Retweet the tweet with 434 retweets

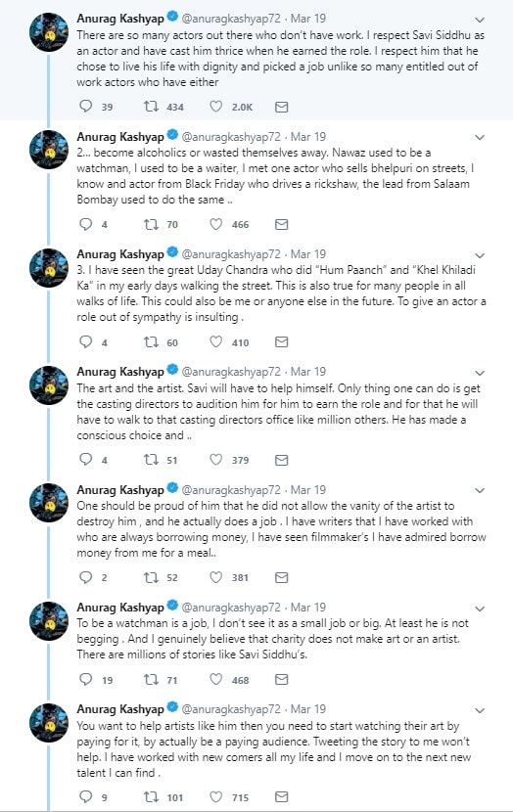(151, 107)
